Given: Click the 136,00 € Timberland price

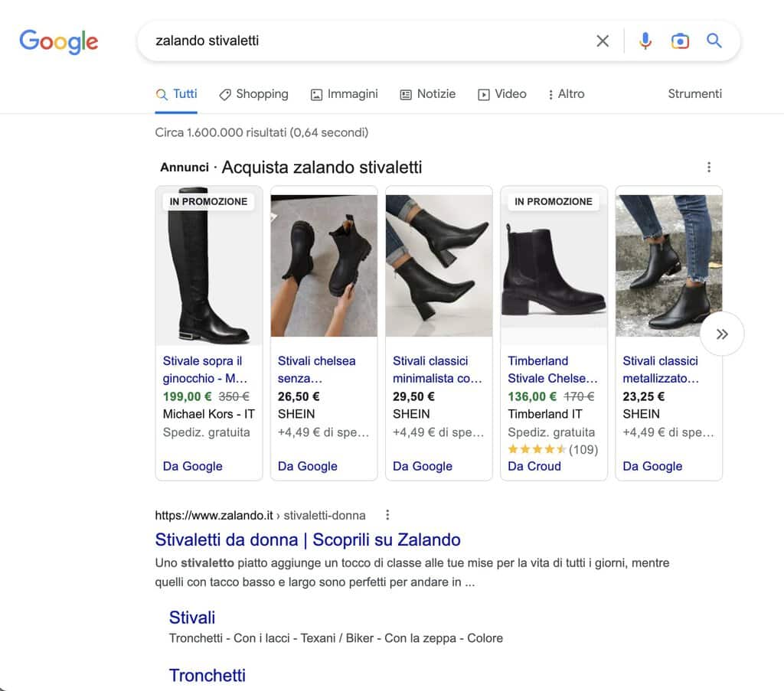Looking at the screenshot, I should [532, 396].
